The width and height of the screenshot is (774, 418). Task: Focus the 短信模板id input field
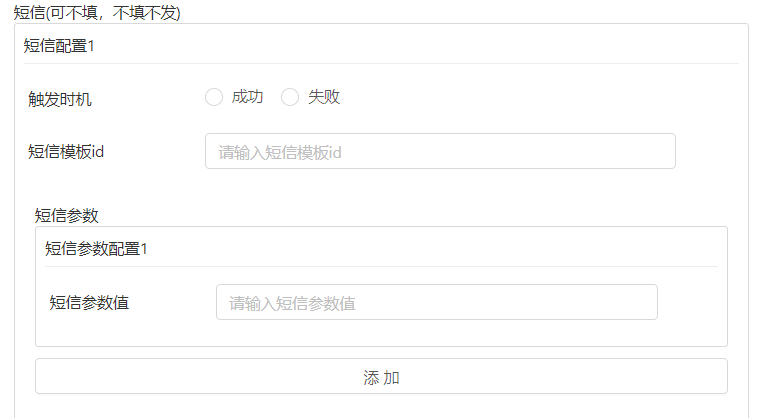440,151
